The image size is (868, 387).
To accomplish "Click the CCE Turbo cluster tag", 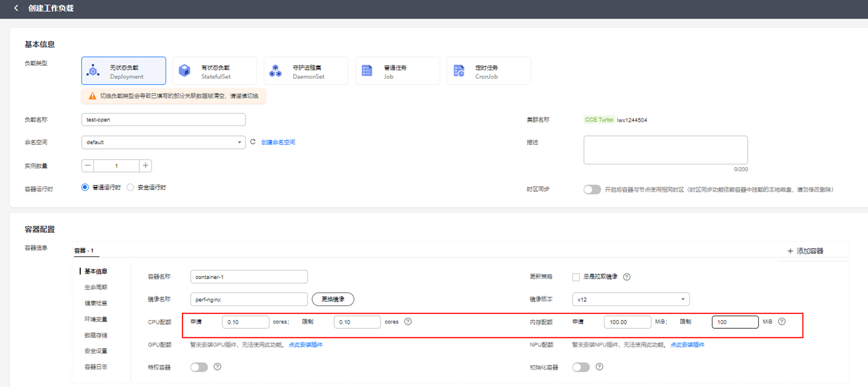I will coord(599,120).
